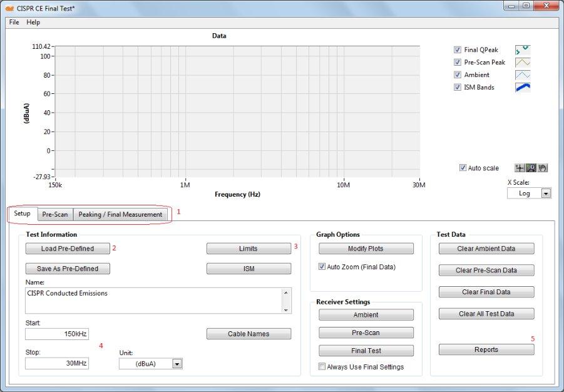Click the Modify Plots button

pyautogui.click(x=366, y=249)
